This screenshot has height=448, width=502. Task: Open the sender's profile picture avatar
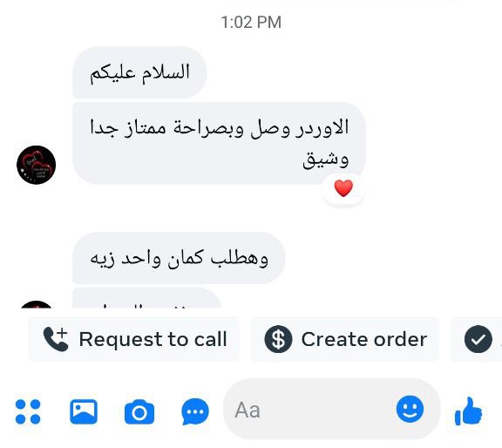37,165
